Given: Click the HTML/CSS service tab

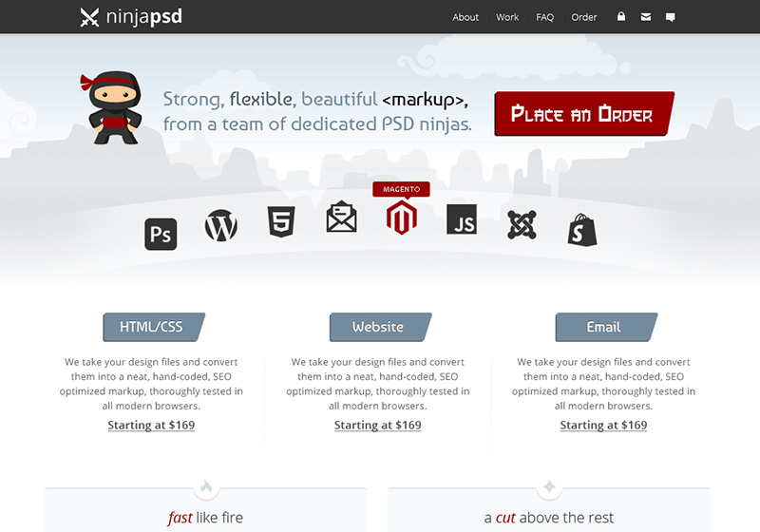Looking at the screenshot, I should click(154, 327).
